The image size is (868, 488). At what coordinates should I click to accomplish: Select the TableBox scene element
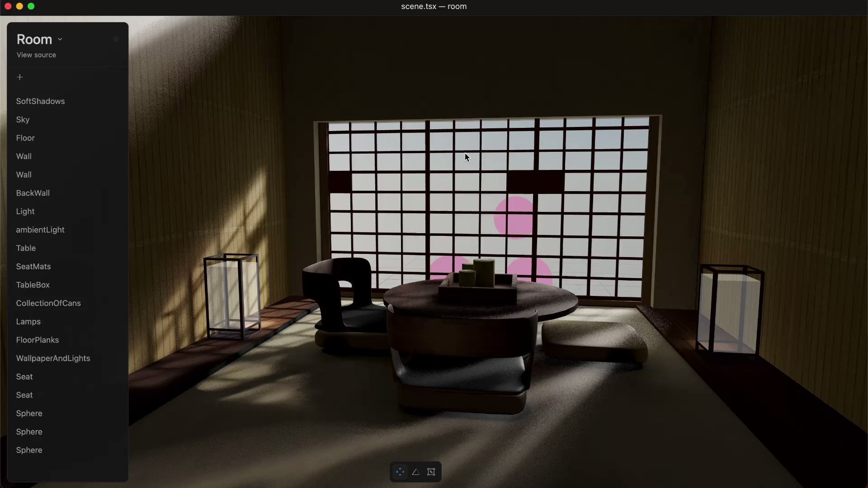33,285
